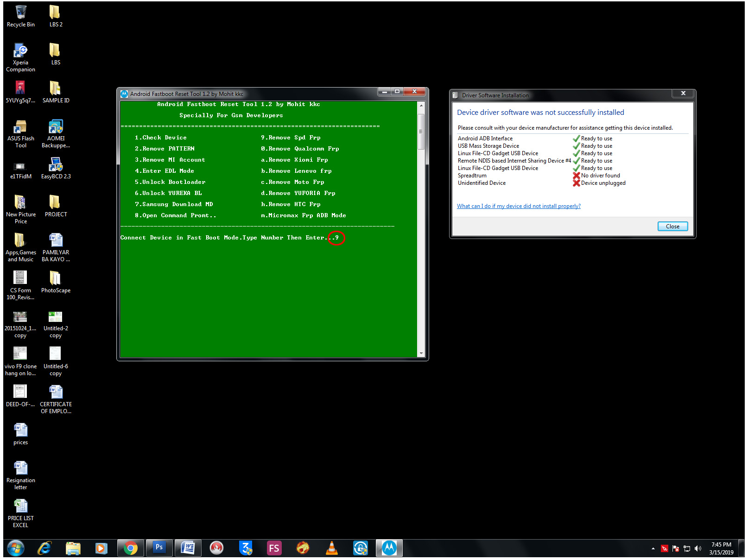The height and width of the screenshot is (560, 748).
Task: Switch to Google Chrome in the taskbar
Action: pyautogui.click(x=131, y=548)
